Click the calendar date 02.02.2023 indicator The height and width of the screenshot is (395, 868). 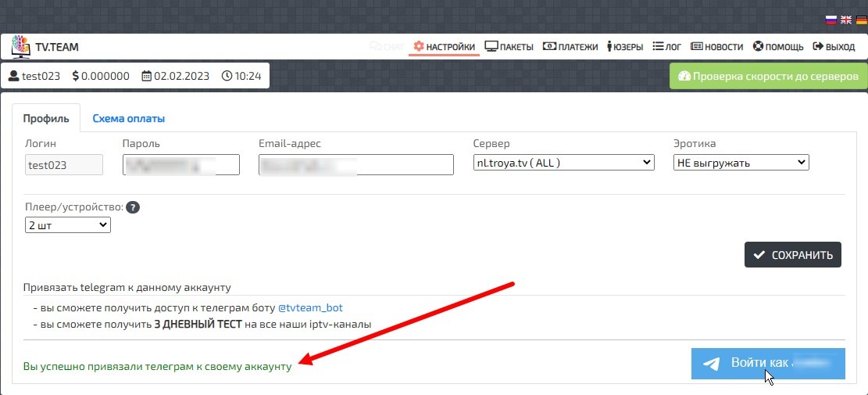(176, 76)
